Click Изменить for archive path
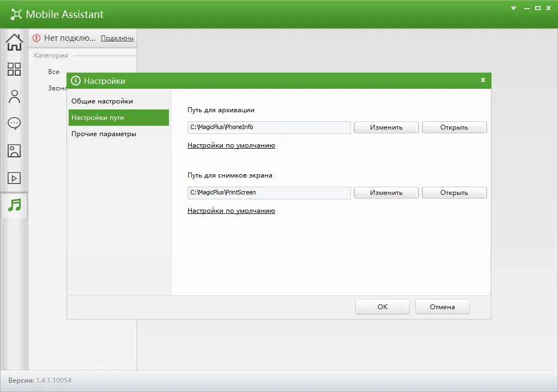 click(386, 127)
